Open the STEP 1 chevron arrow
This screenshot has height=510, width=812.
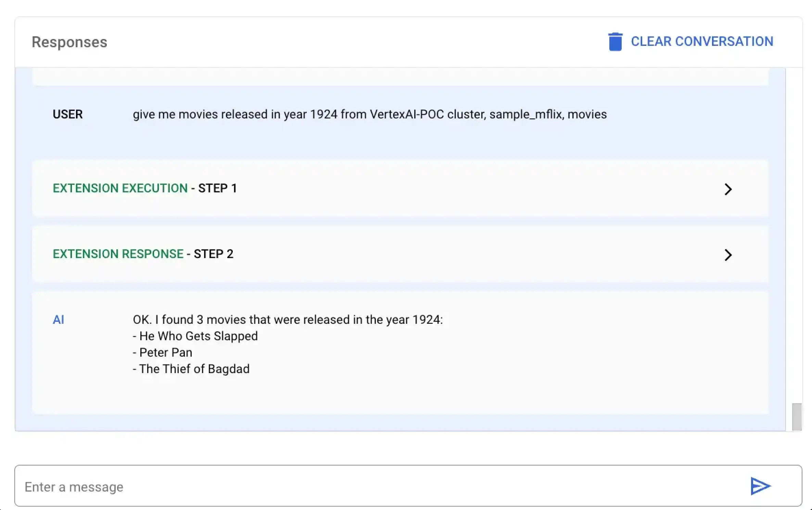[728, 189]
